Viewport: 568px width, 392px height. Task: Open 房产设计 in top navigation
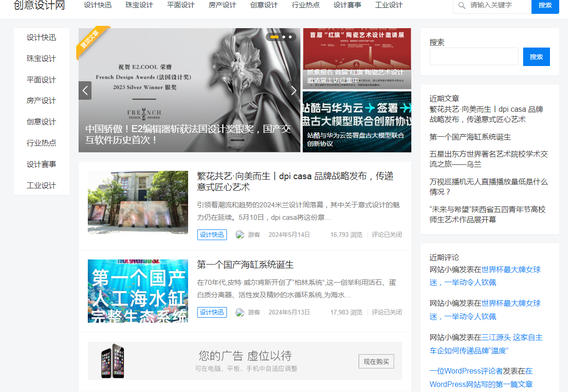(222, 5)
